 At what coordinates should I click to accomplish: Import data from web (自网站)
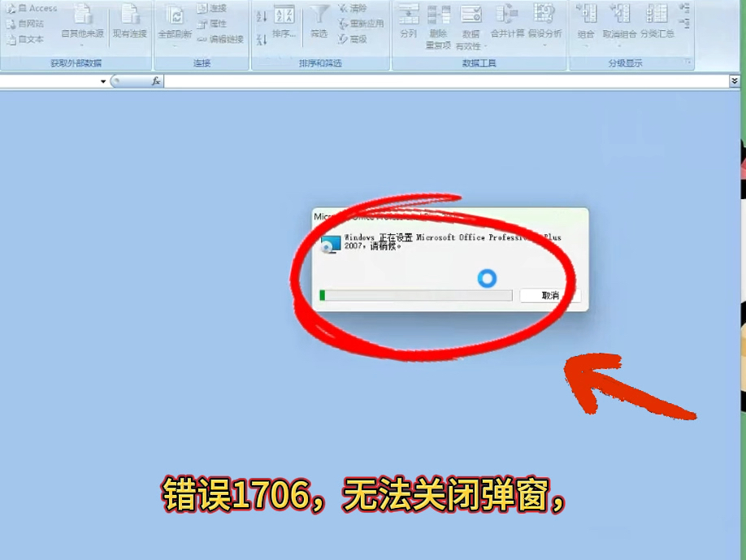pyautogui.click(x=25, y=24)
